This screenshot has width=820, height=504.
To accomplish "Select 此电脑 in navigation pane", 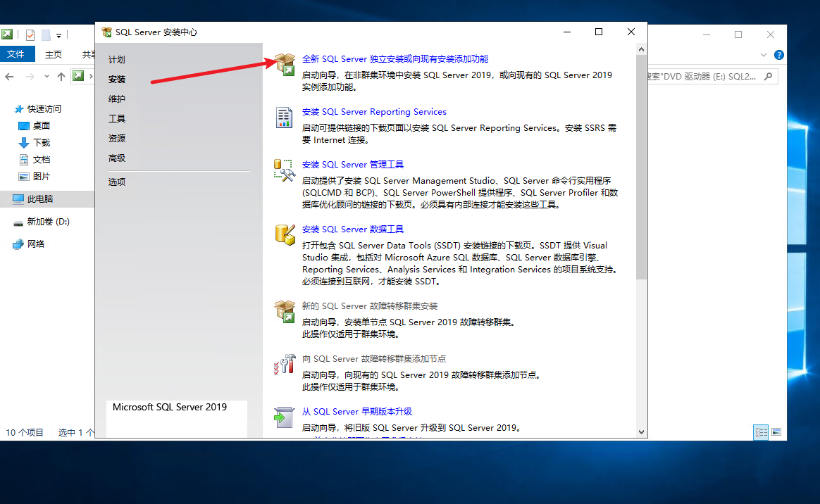I will 40,199.
